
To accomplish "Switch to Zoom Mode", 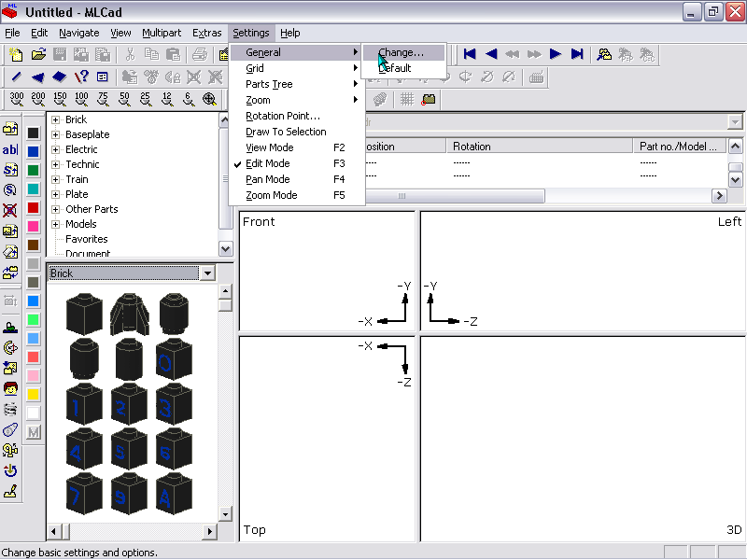I will [x=296, y=195].
